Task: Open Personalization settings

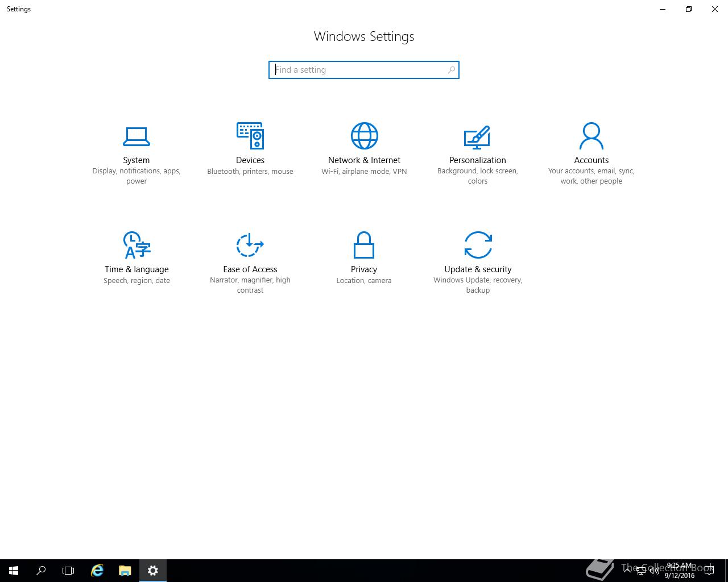Action: 478,153
